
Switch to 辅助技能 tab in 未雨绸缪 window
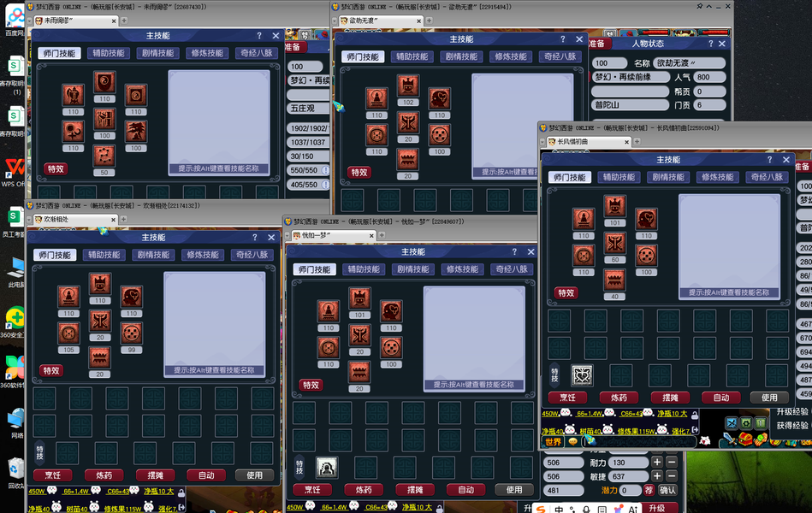pyautogui.click(x=109, y=53)
